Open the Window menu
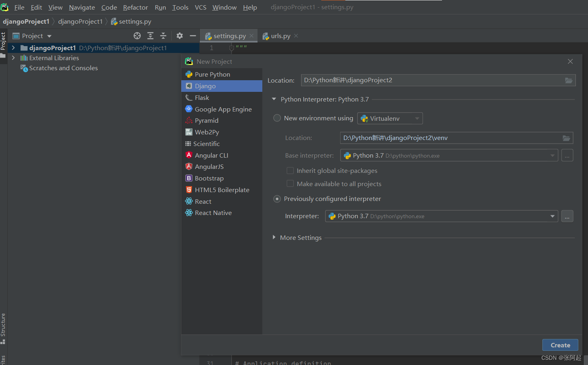 pyautogui.click(x=224, y=7)
